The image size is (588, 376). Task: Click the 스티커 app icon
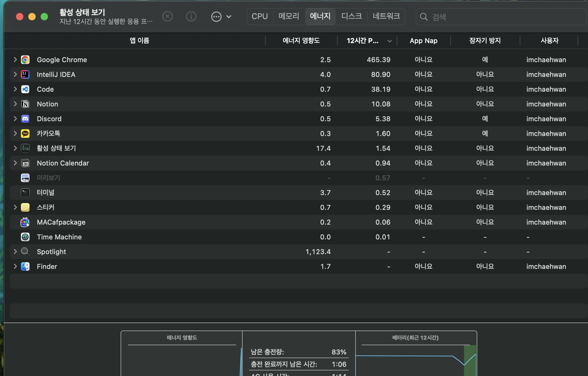click(25, 207)
